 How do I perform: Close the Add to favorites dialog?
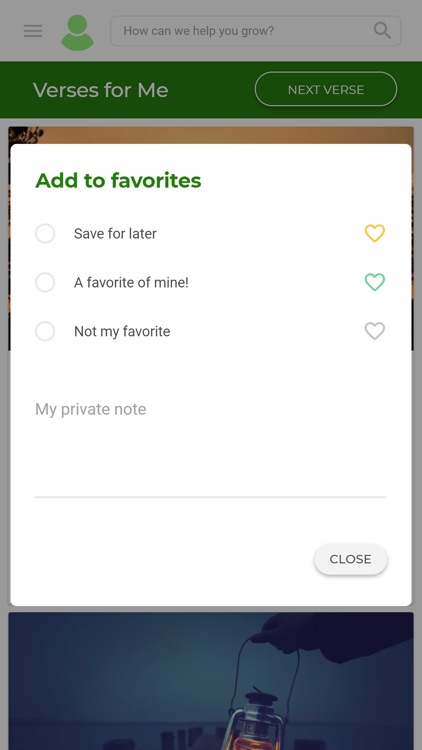(x=350, y=559)
